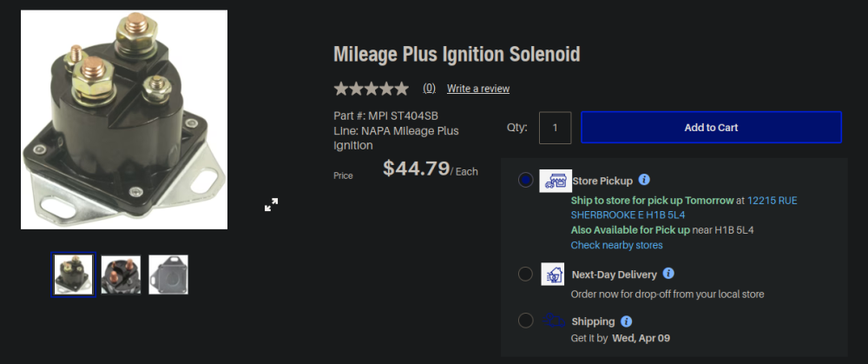The image size is (868, 364).
Task: Choose the Shipping radio option
Action: coord(526,321)
